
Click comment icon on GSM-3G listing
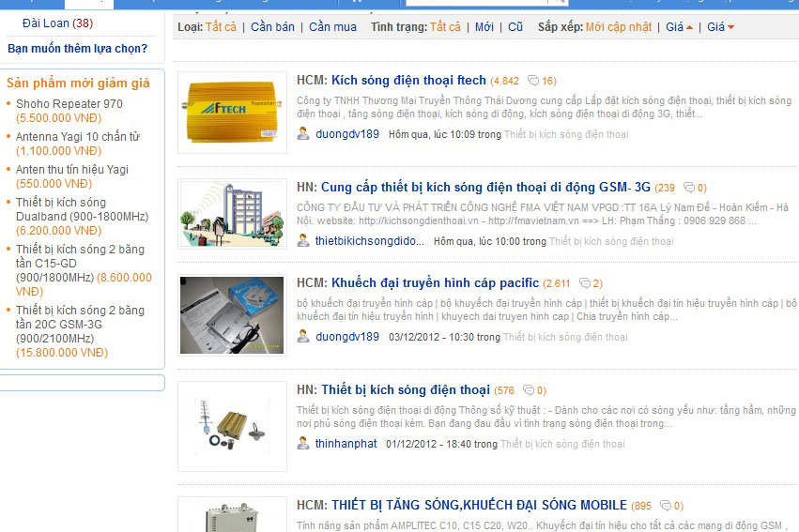689,188
